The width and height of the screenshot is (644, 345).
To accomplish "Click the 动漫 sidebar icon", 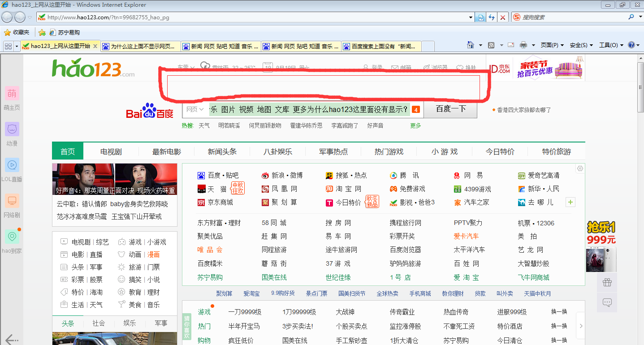I will click(x=12, y=129).
